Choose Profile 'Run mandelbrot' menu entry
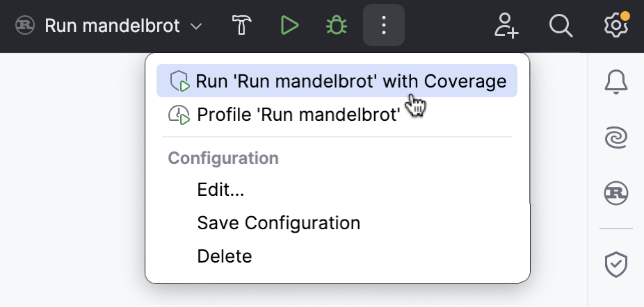 click(299, 114)
